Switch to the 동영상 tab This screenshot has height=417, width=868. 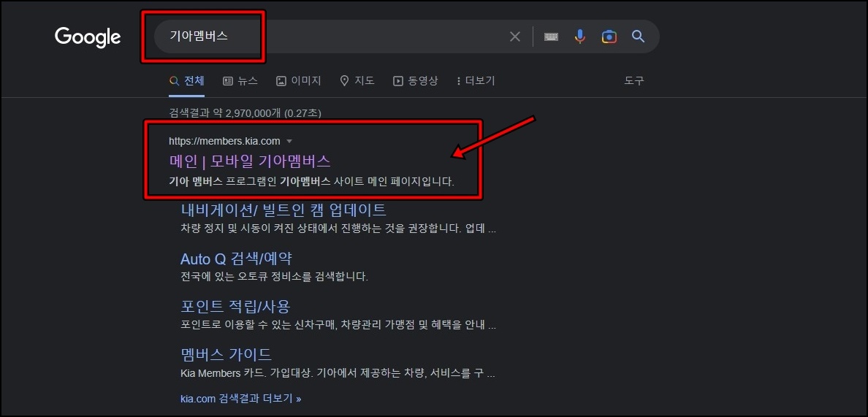click(x=415, y=81)
